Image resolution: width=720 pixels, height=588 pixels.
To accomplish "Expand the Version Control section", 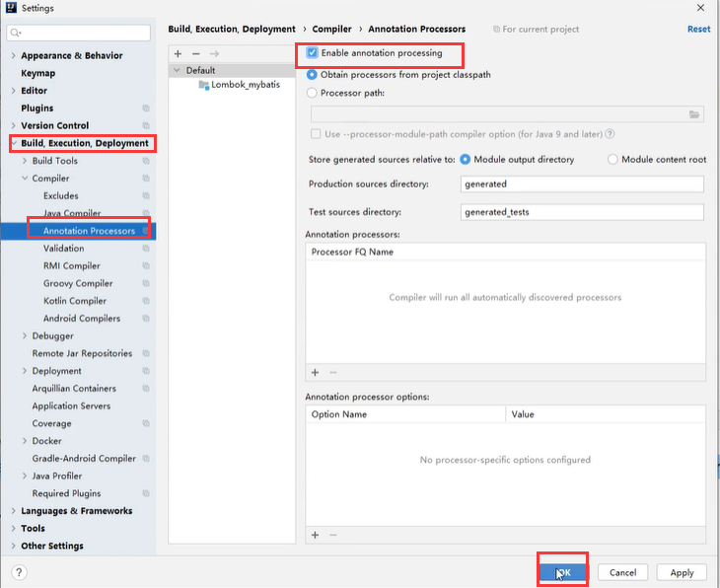I will pos(14,126).
